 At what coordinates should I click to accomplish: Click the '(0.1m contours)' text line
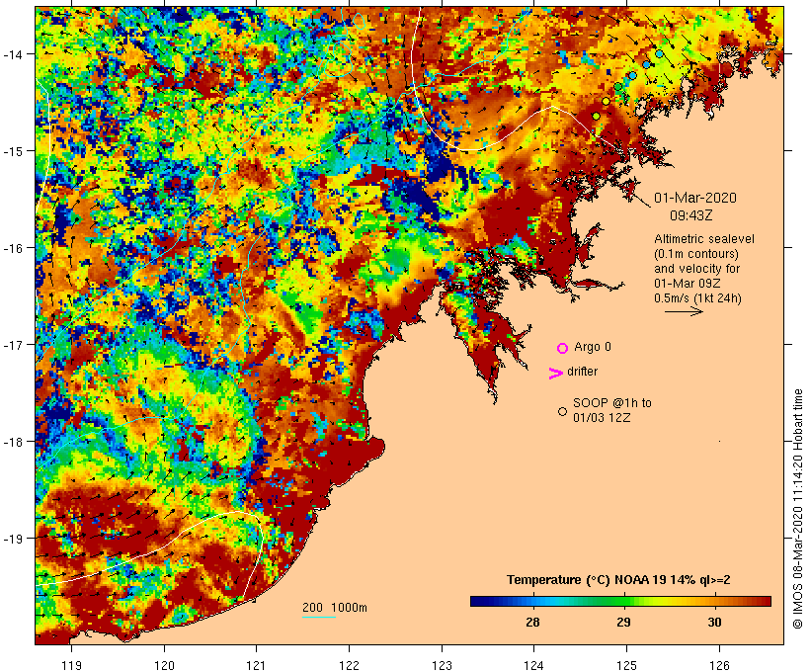(696, 254)
